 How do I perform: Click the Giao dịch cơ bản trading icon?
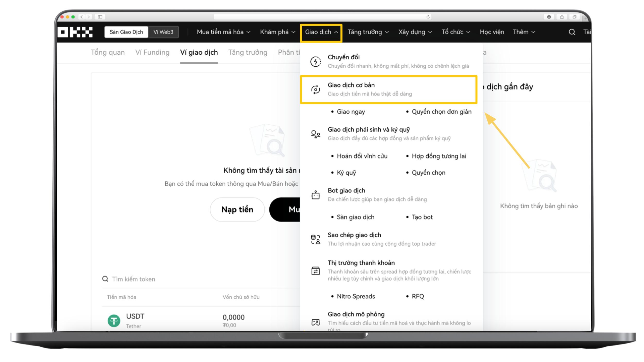316,89
